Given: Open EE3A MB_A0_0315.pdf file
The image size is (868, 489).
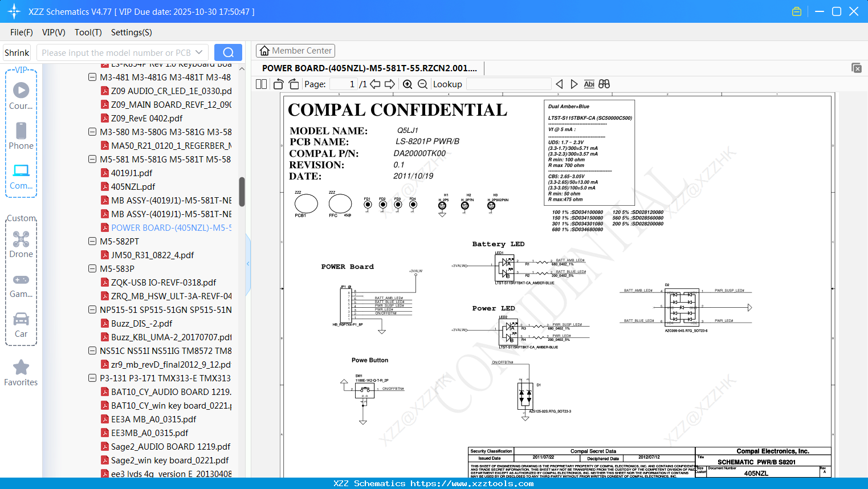Looking at the screenshot, I should coord(153,419).
